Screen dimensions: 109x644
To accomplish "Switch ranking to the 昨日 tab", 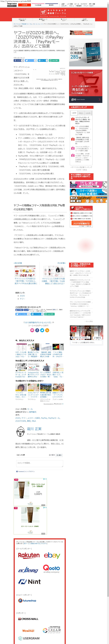I will [x=81, y=113].
